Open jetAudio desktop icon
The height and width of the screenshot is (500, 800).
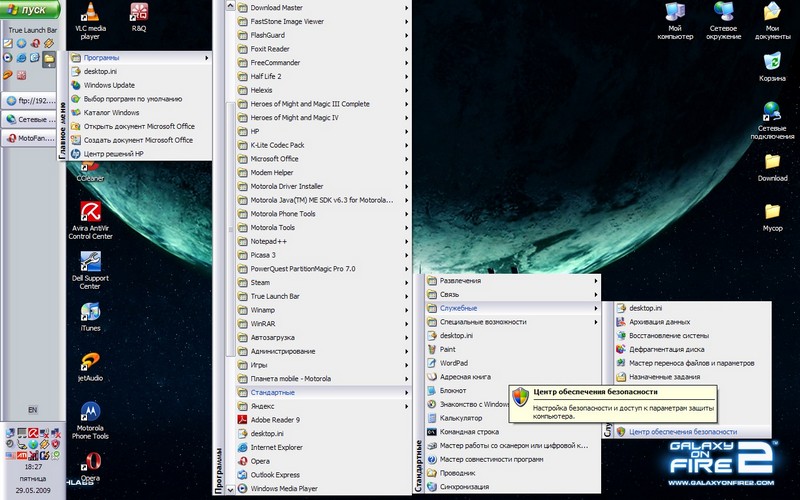coord(90,367)
